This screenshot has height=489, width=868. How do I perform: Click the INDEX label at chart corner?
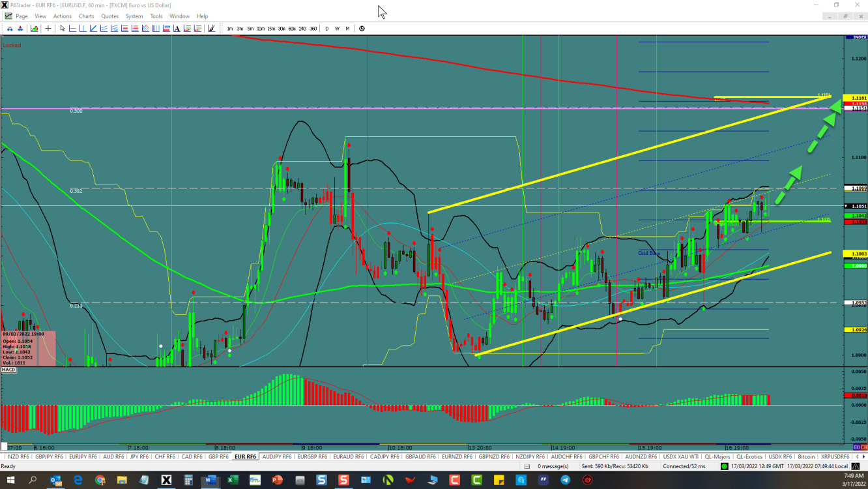tap(854, 37)
